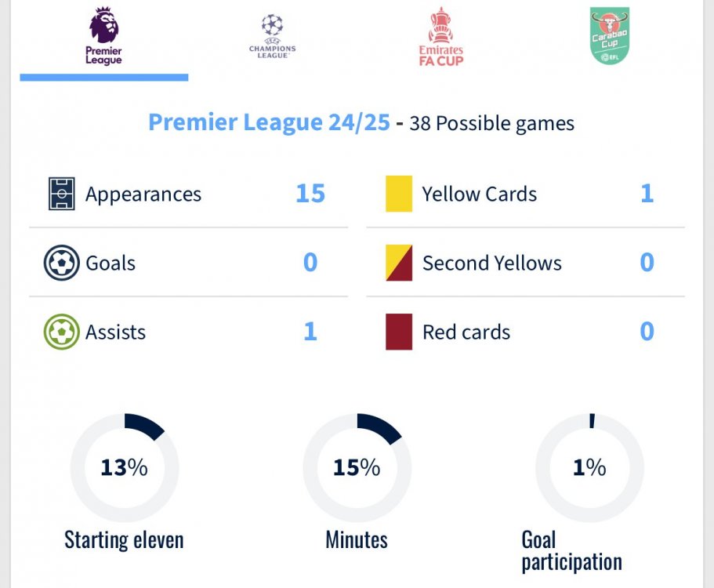Click the Appearances count of 15
714x588 pixels.
click(x=310, y=194)
